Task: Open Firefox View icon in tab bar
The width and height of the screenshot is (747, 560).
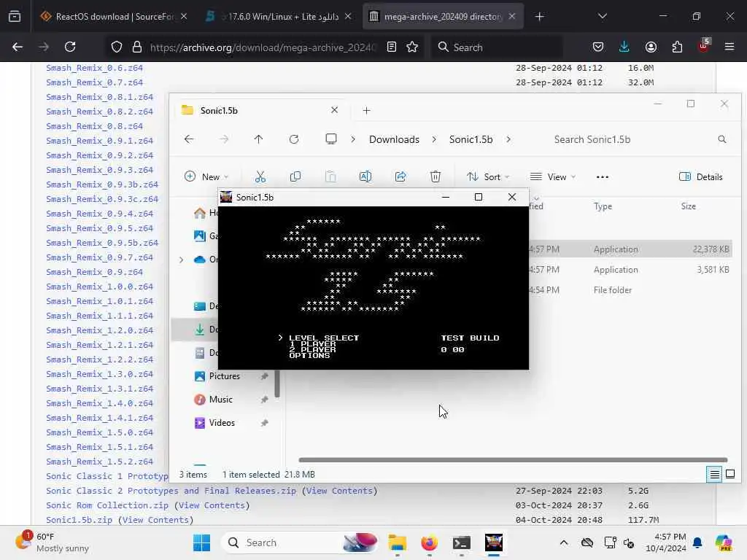Action: coord(15,17)
